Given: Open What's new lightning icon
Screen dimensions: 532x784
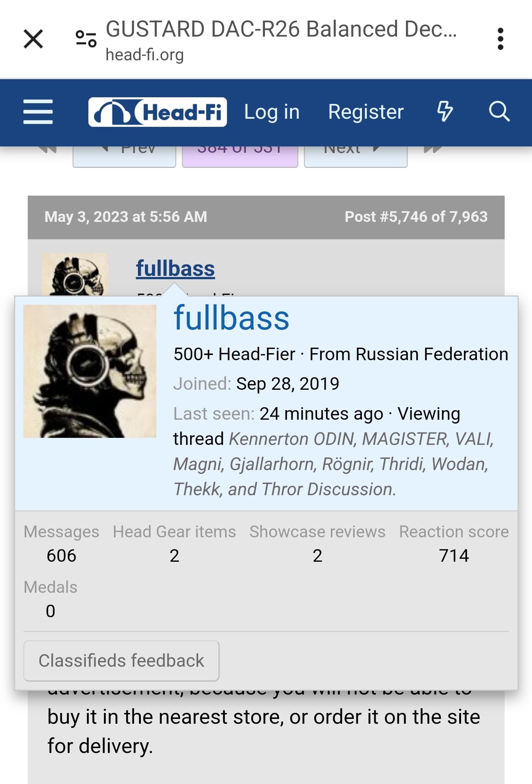Looking at the screenshot, I should [445, 112].
